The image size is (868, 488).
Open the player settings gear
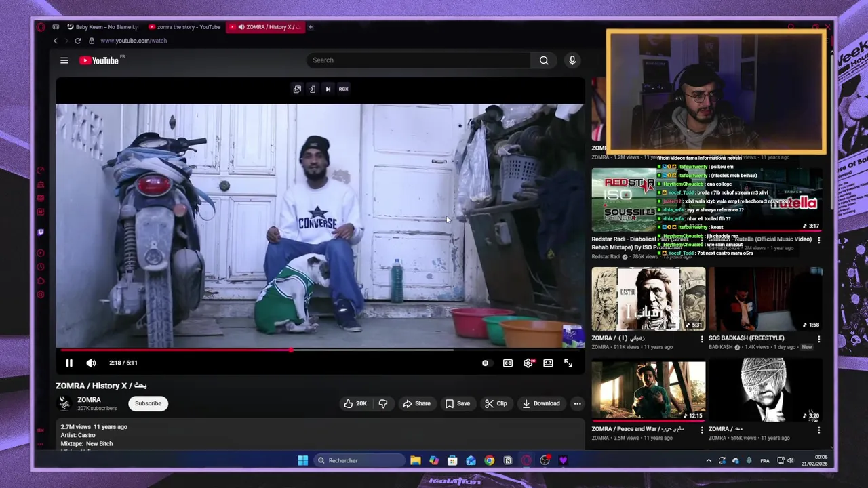click(x=528, y=363)
